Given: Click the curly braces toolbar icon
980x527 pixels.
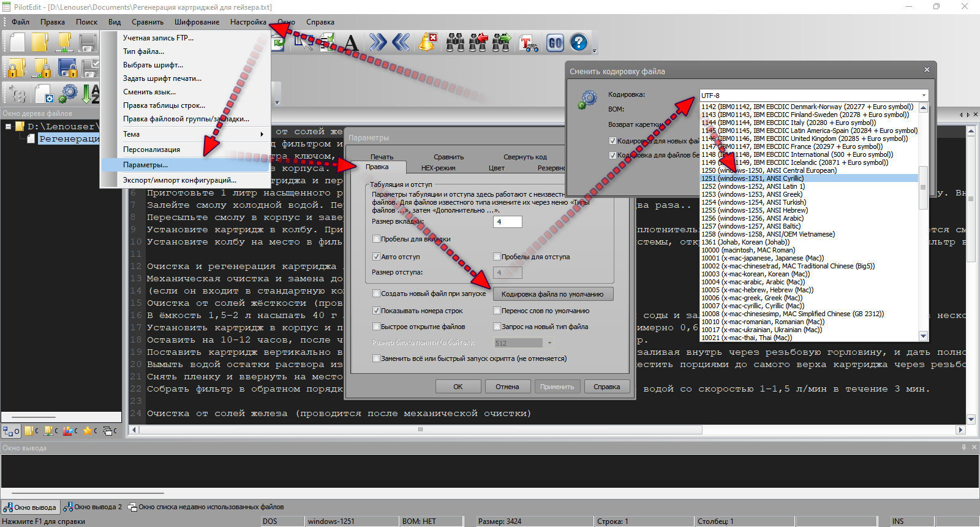Looking at the screenshot, I should tap(18, 94).
